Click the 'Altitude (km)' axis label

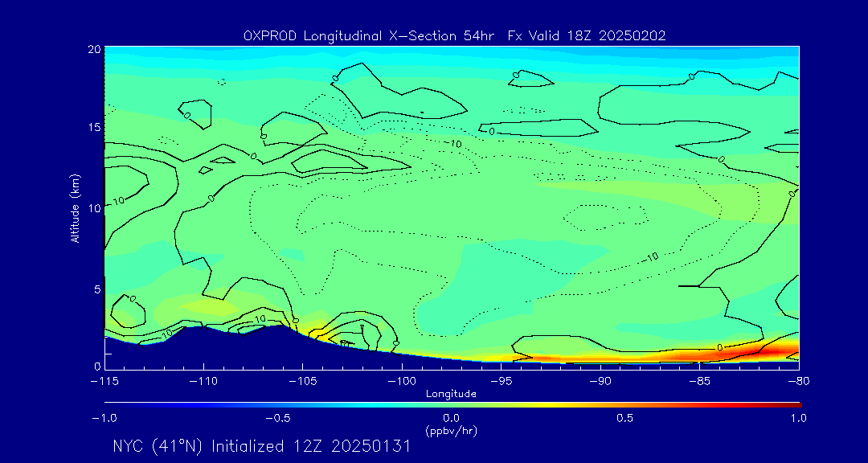[x=75, y=209]
